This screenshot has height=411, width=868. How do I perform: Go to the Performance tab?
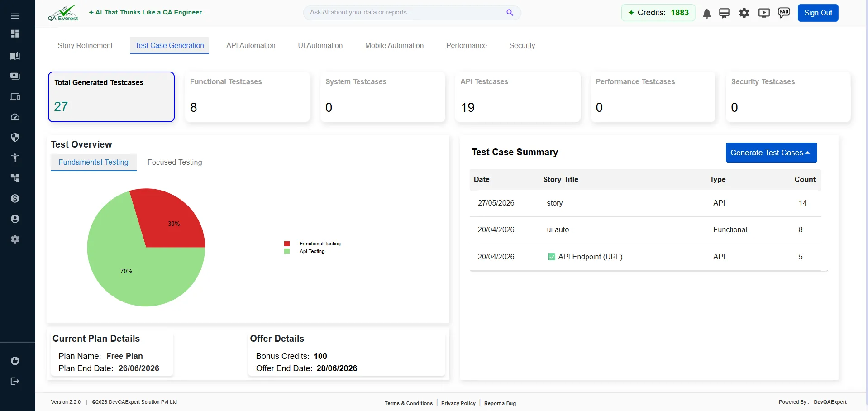(x=466, y=45)
